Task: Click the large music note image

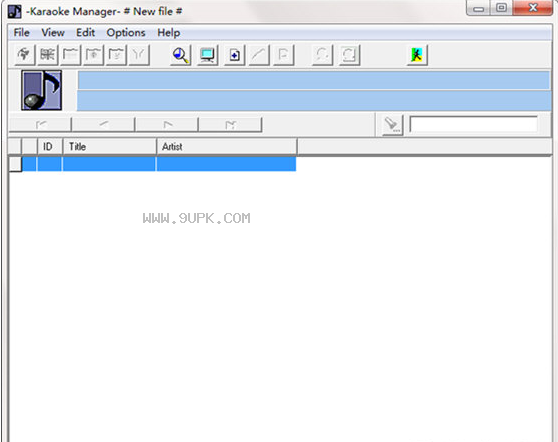Action: [42, 90]
